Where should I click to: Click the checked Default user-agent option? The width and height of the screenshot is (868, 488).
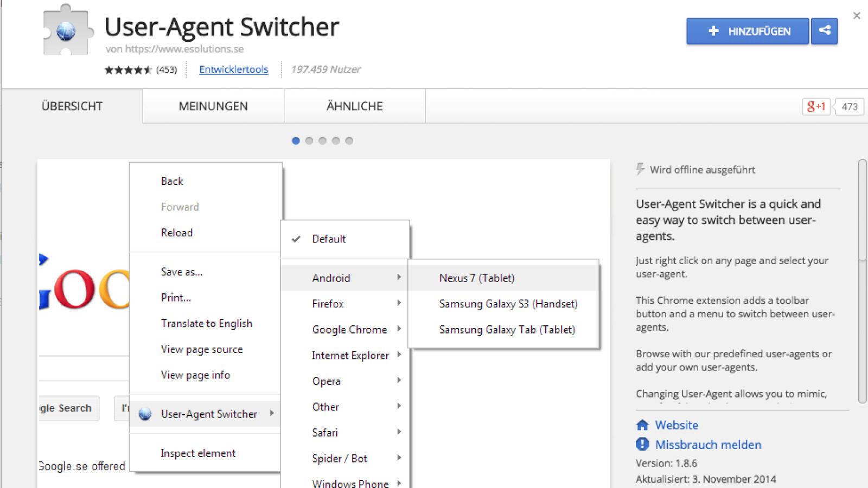pos(345,239)
